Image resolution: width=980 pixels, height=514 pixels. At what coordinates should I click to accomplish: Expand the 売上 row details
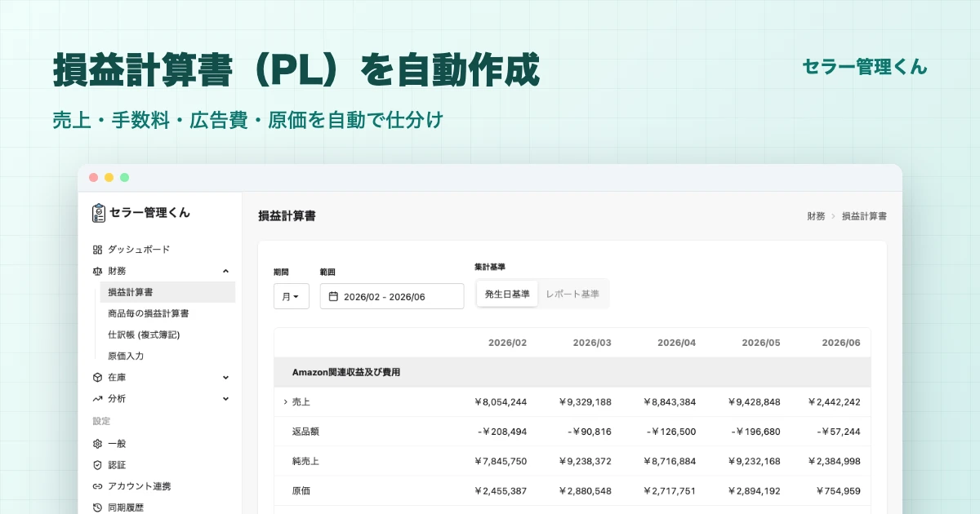click(x=285, y=401)
